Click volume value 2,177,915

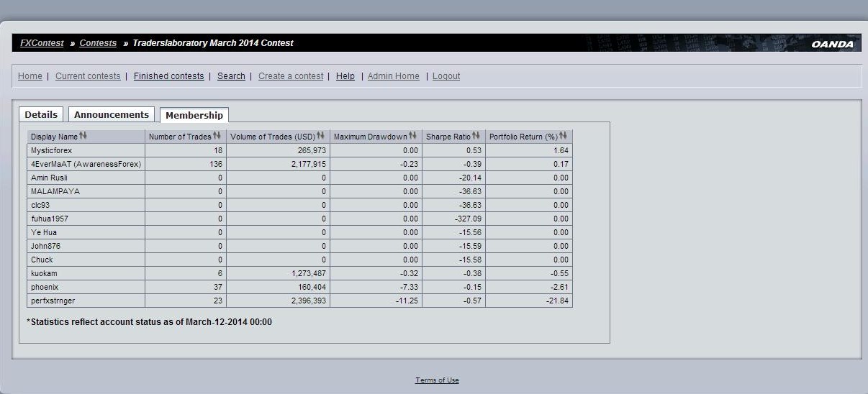coord(308,164)
